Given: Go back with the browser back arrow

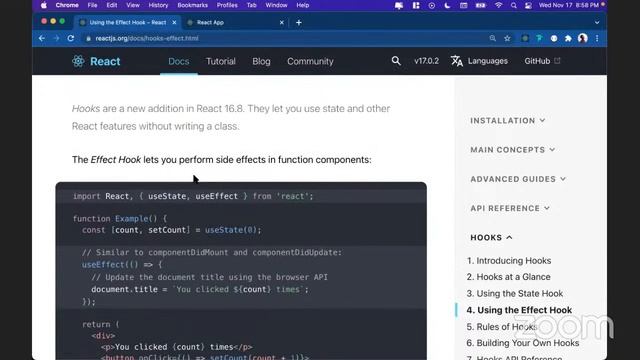Looking at the screenshot, I should click(42, 38).
